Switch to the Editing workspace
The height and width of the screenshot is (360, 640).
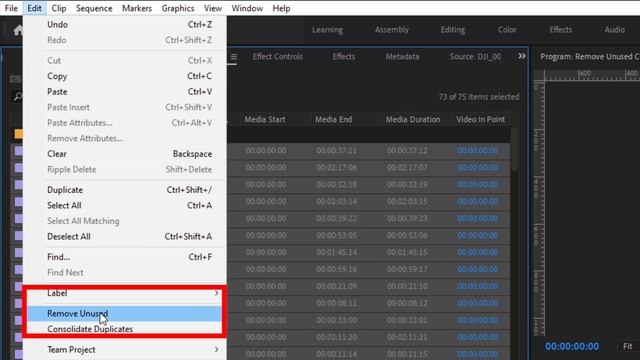pyautogui.click(x=453, y=30)
